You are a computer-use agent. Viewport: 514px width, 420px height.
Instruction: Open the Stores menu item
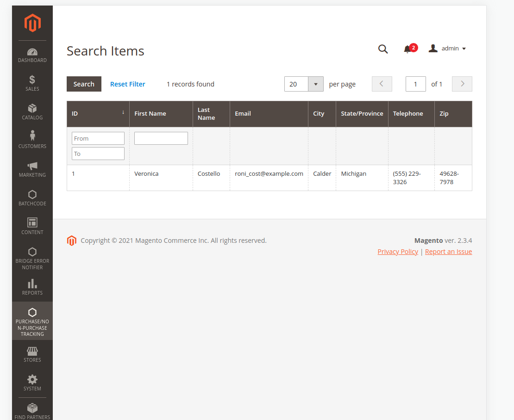[32, 354]
